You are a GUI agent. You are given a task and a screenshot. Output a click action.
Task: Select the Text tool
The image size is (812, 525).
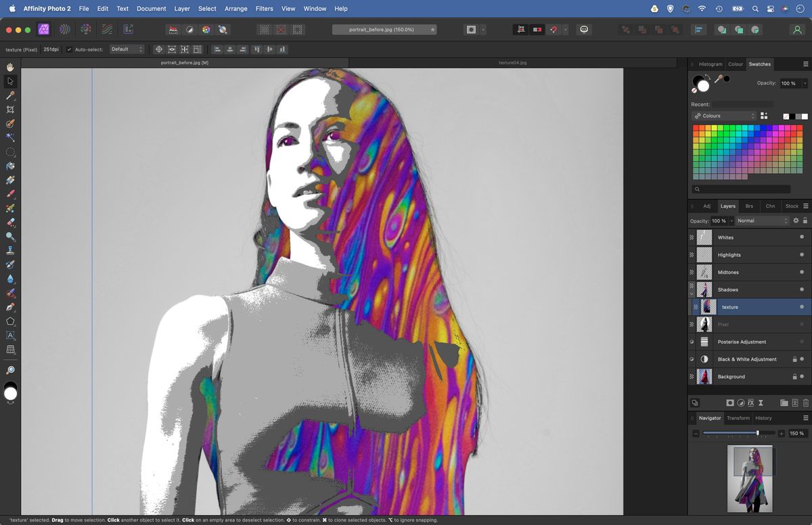tap(9, 335)
